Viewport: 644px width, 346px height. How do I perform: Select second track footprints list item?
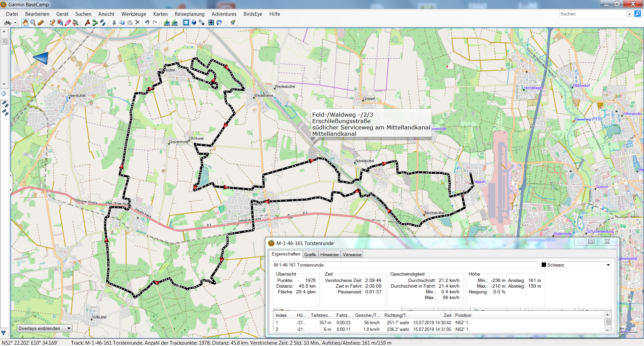[x=5, y=113]
